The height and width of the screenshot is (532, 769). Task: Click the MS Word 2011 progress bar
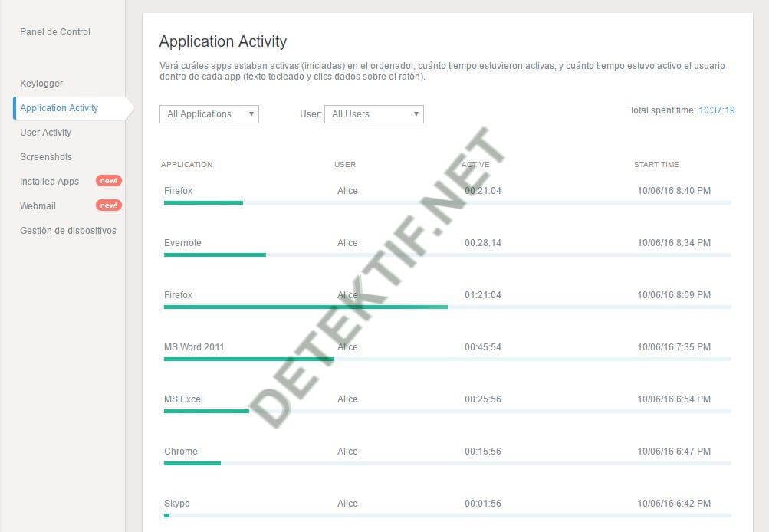tap(248, 359)
